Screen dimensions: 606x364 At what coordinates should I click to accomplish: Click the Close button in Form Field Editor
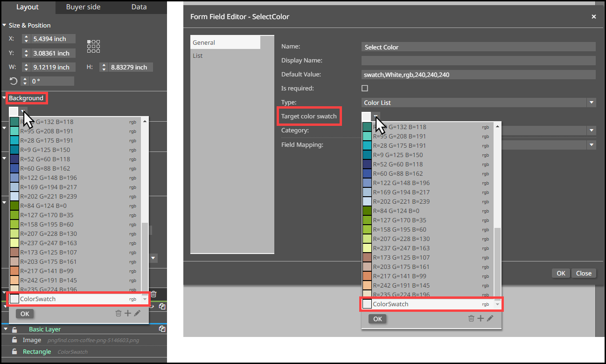coord(584,273)
